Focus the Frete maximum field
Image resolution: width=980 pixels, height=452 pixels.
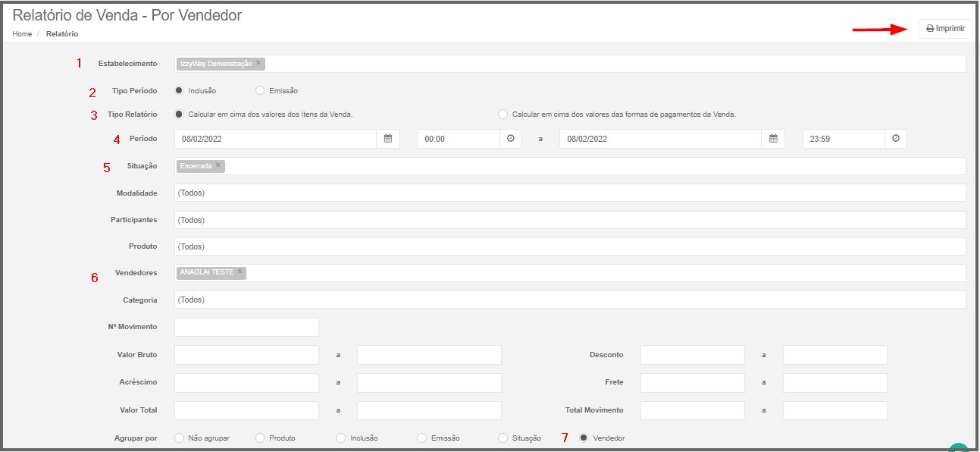[x=835, y=383]
